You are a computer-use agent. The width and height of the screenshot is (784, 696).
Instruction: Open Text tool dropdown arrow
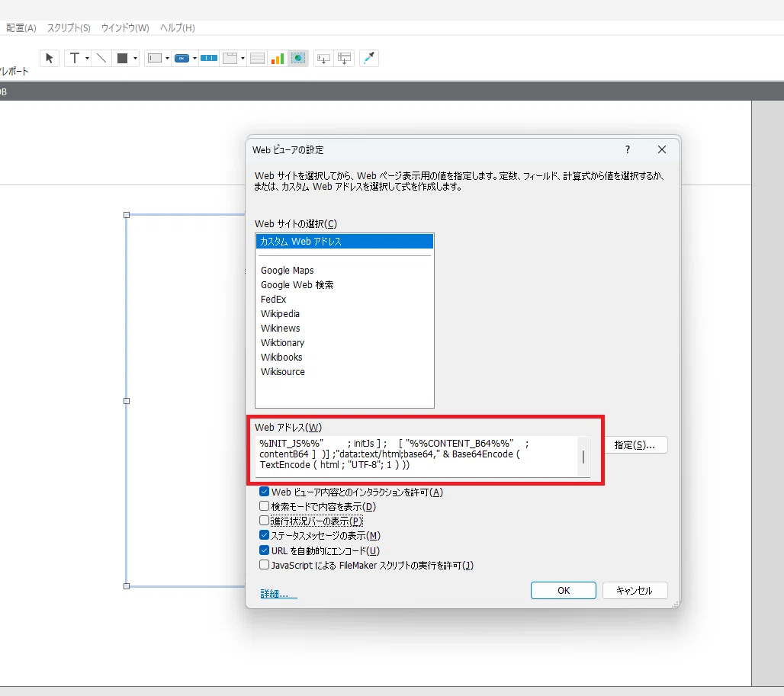(87, 59)
